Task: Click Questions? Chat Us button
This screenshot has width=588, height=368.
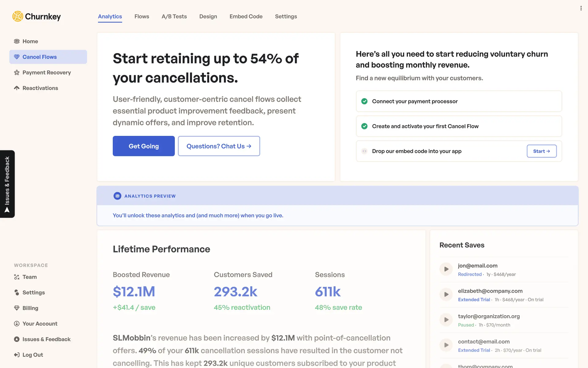Action: click(x=219, y=146)
